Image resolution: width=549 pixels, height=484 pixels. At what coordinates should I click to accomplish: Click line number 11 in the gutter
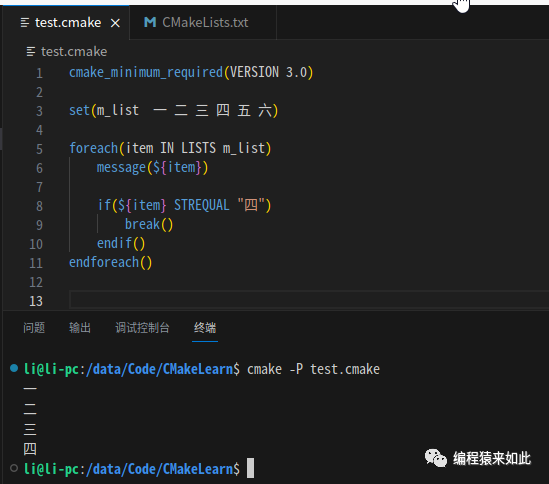[x=36, y=263]
